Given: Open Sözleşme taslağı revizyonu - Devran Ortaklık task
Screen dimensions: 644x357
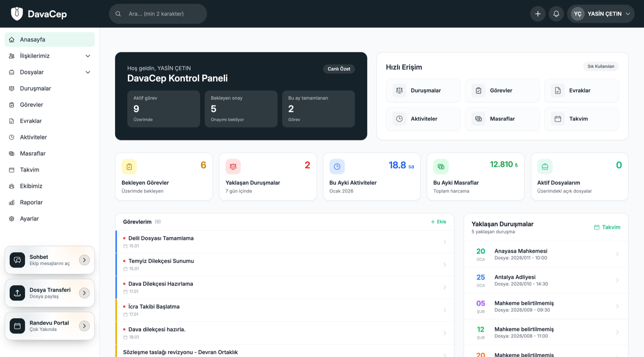Looking at the screenshot, I should [x=285, y=351].
